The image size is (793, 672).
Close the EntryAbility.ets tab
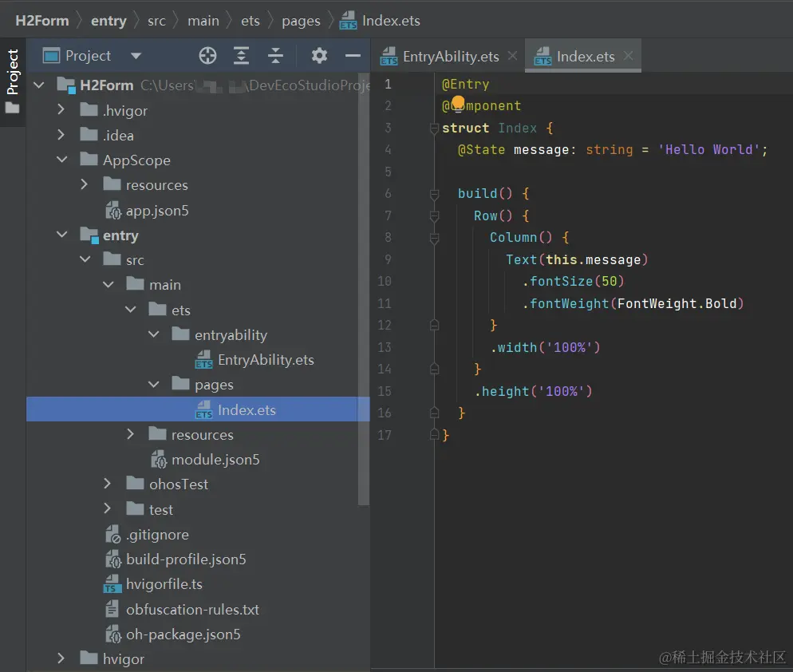(x=512, y=56)
